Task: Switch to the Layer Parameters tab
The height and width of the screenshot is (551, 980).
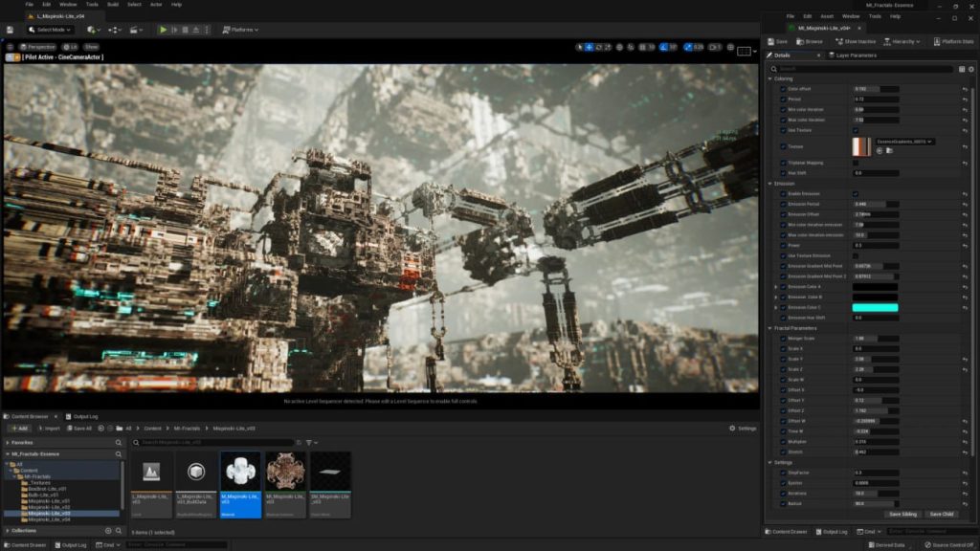Action: tap(855, 55)
